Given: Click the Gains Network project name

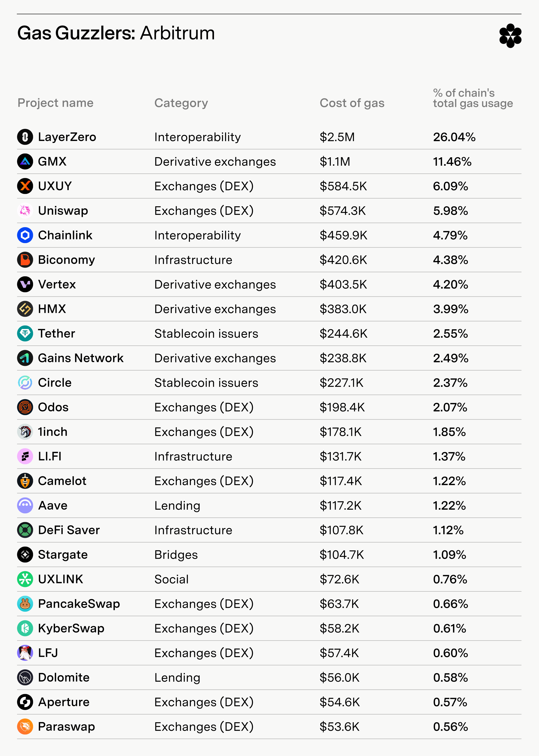Looking at the screenshot, I should point(81,358).
